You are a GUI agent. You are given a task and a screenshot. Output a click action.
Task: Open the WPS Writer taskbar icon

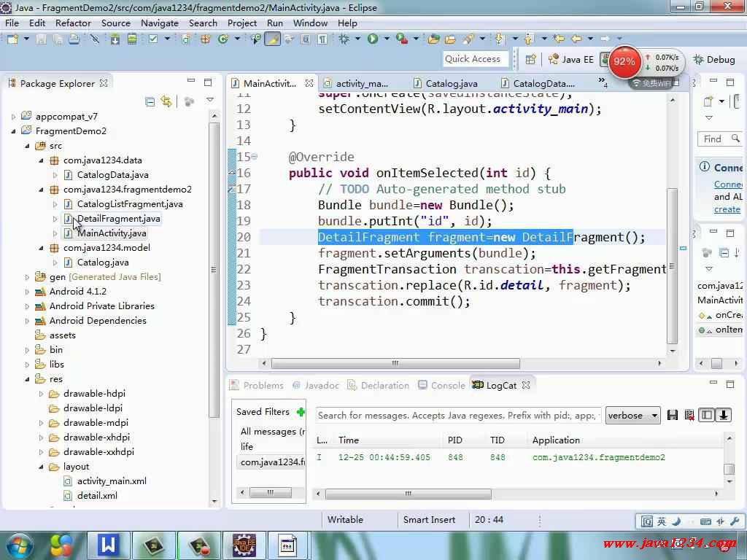(x=108, y=545)
